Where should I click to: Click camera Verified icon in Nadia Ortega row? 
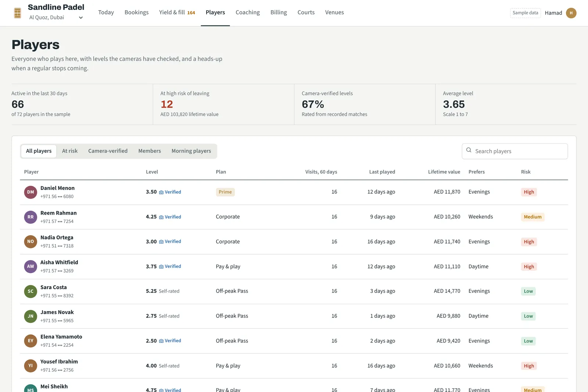(161, 242)
